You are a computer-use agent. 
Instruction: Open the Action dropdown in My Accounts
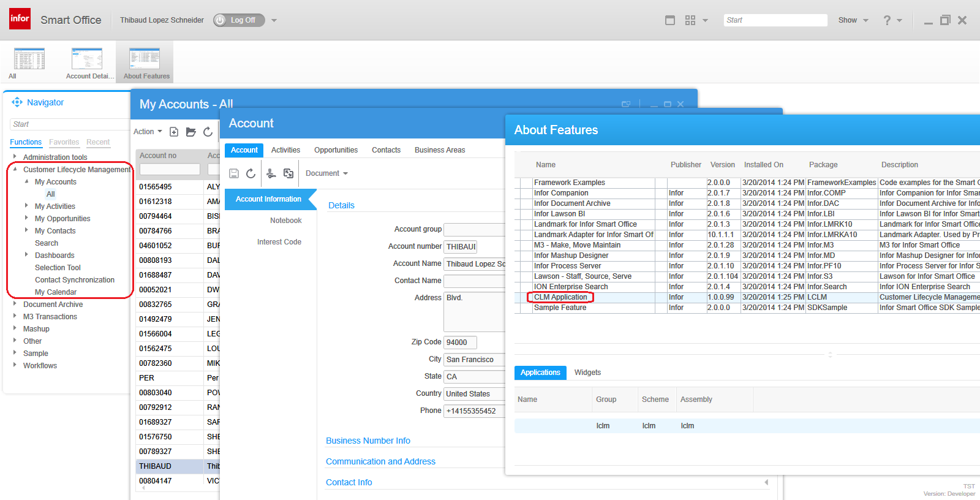[148, 132]
